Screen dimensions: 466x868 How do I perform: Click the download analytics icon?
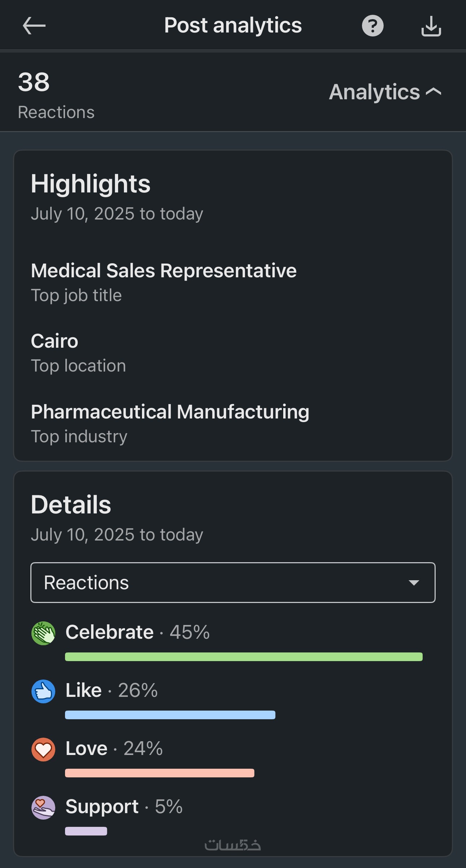point(431,26)
